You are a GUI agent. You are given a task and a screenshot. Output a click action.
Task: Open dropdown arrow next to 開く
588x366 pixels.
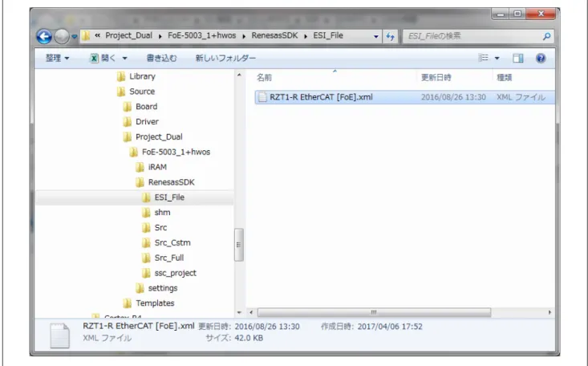[x=125, y=59]
